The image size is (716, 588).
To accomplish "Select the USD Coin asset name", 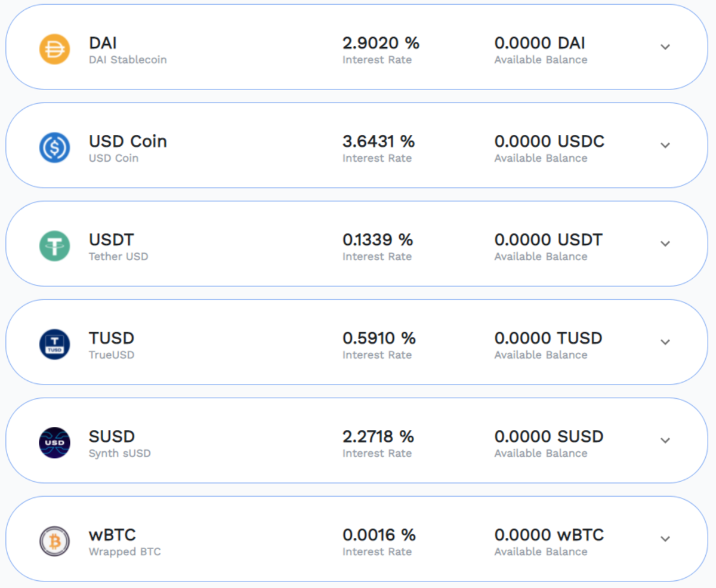I will click(128, 141).
